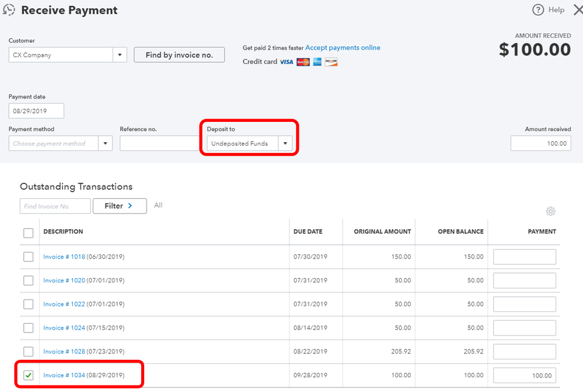The height and width of the screenshot is (392, 583).
Task: Click the Undeposited Funds field
Action: (x=242, y=143)
